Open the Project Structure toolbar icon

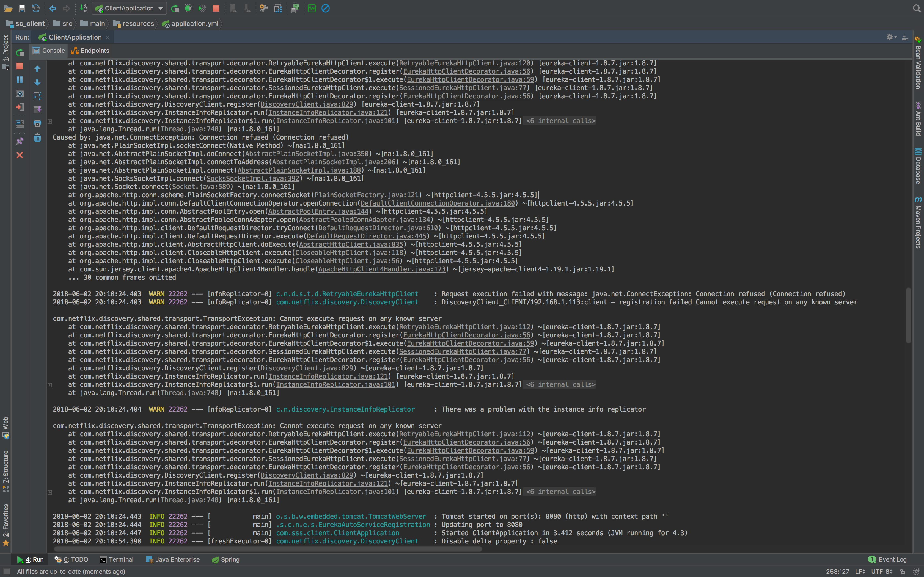click(278, 9)
